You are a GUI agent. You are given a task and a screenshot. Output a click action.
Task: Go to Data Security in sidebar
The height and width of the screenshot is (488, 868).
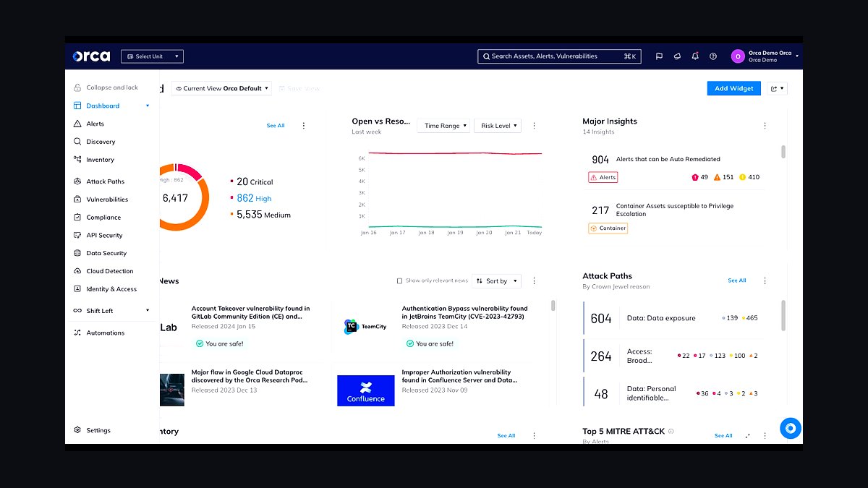106,253
